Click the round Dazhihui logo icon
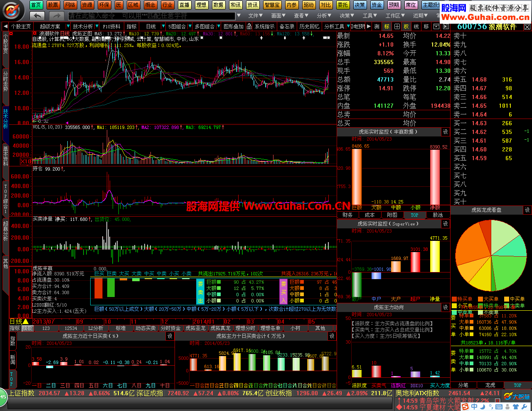The height and width of the screenshot is (411, 532). 12,10
